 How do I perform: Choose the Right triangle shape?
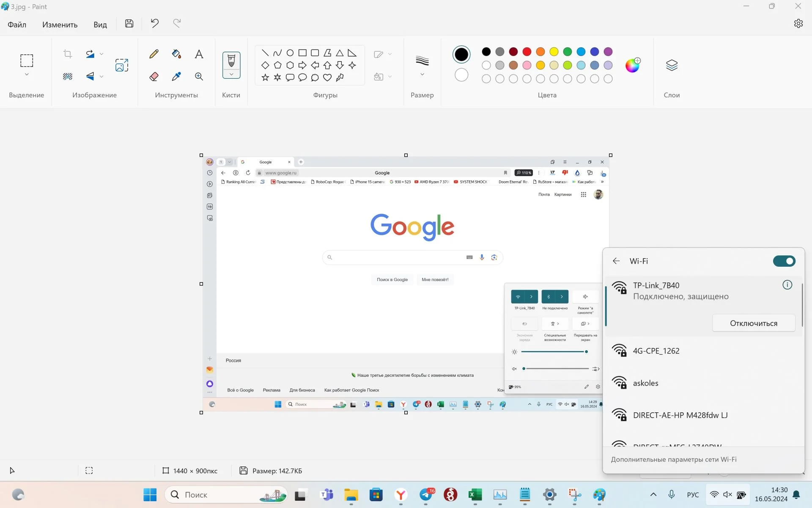click(352, 53)
